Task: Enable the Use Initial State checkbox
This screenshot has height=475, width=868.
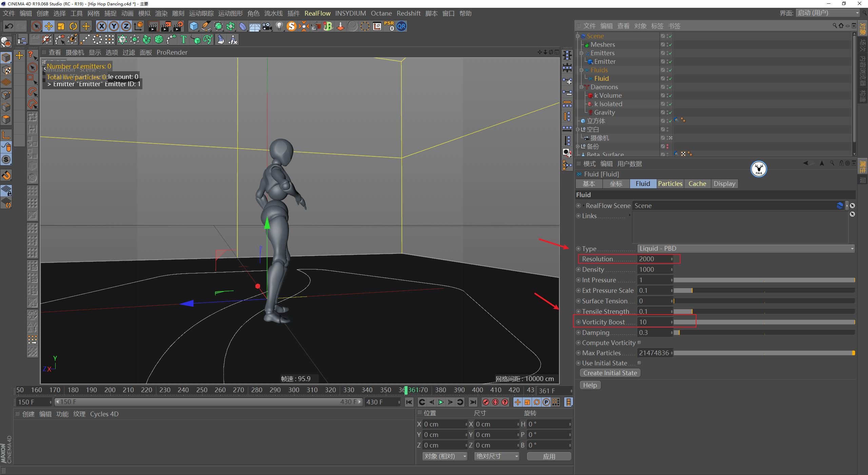Action: point(640,363)
